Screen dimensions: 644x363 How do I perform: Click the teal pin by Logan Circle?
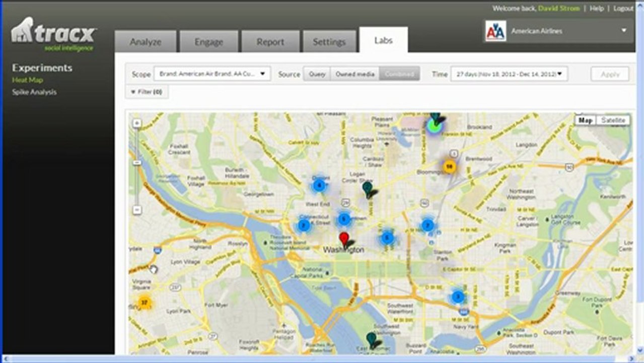pyautogui.click(x=368, y=189)
